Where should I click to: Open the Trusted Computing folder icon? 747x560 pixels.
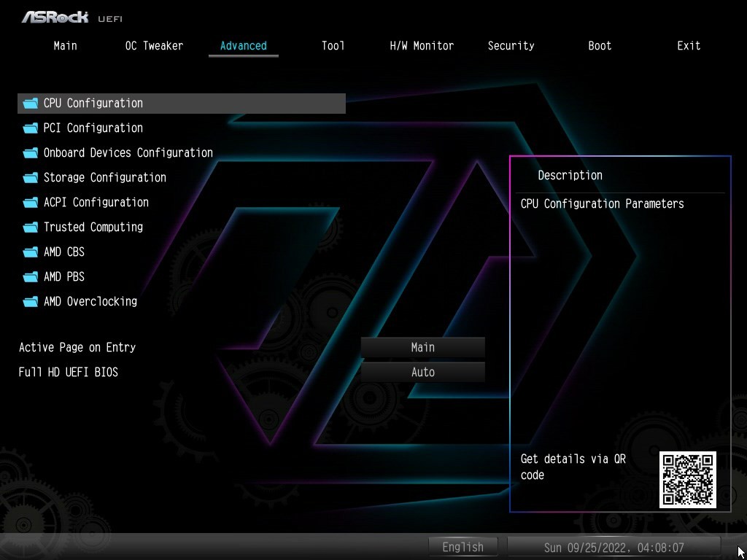[31, 227]
